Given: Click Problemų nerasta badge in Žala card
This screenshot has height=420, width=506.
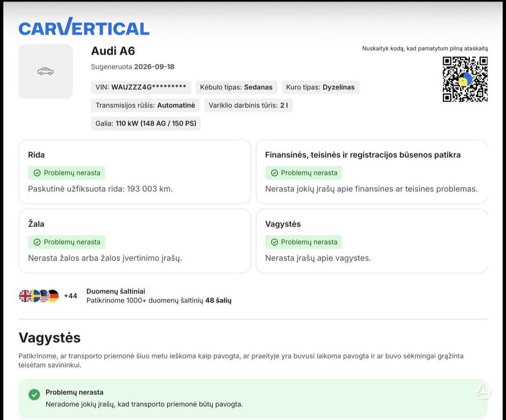Looking at the screenshot, I should coord(67,242).
